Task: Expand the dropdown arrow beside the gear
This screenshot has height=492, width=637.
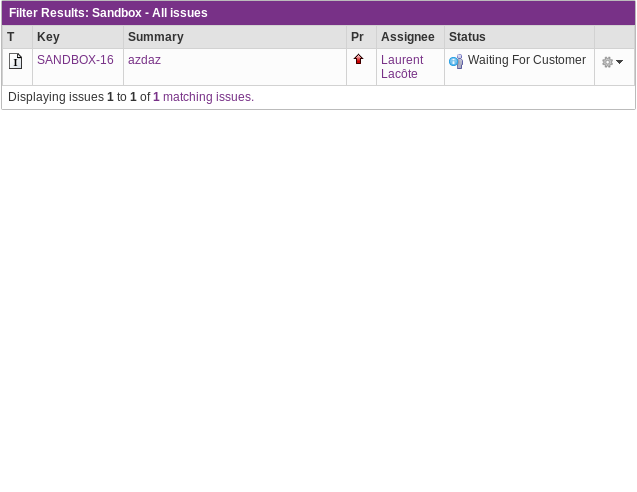Action: [620, 62]
